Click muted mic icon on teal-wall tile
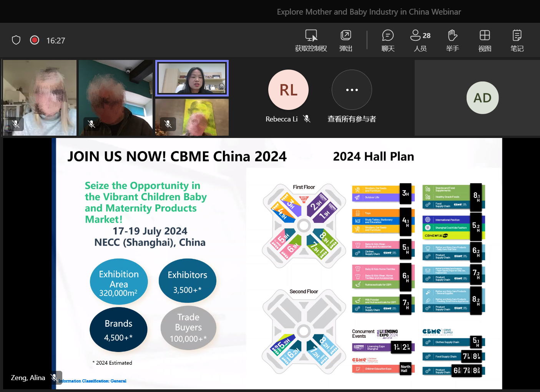 (x=91, y=124)
